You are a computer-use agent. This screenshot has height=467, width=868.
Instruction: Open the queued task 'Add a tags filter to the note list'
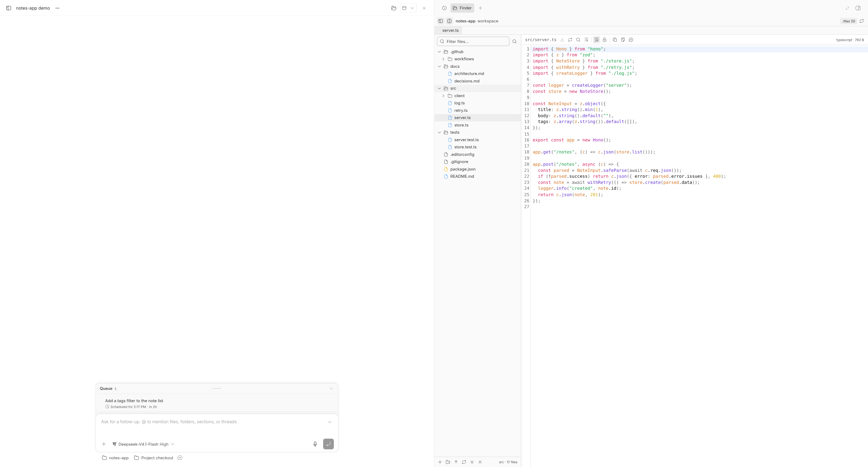click(217, 403)
